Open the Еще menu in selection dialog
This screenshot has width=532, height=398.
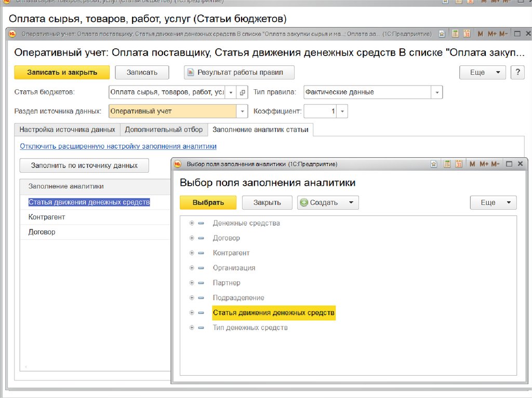click(x=494, y=202)
